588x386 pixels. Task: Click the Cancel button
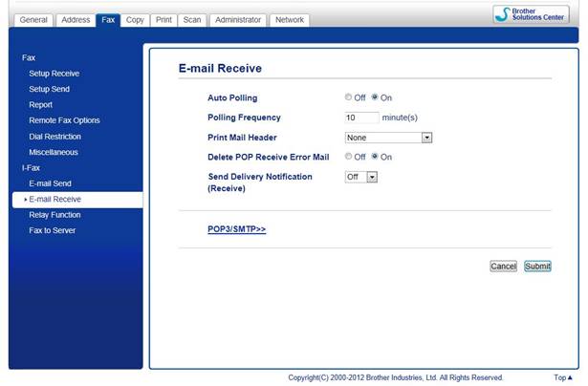point(503,267)
